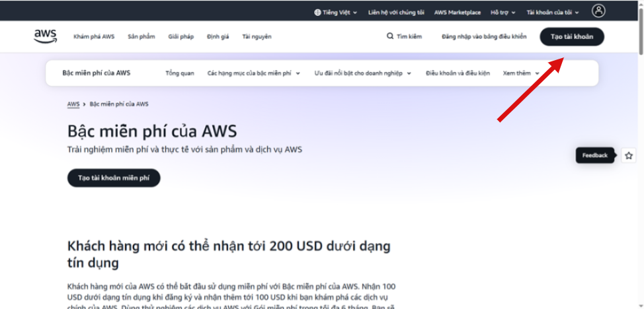
Task: Click Bậc miễn phí của AWS subnav title
Action: click(96, 73)
